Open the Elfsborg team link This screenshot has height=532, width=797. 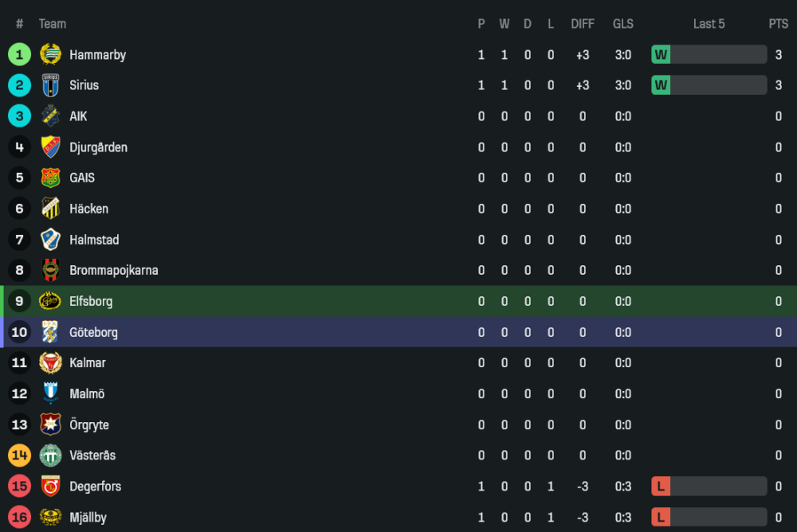(x=91, y=301)
